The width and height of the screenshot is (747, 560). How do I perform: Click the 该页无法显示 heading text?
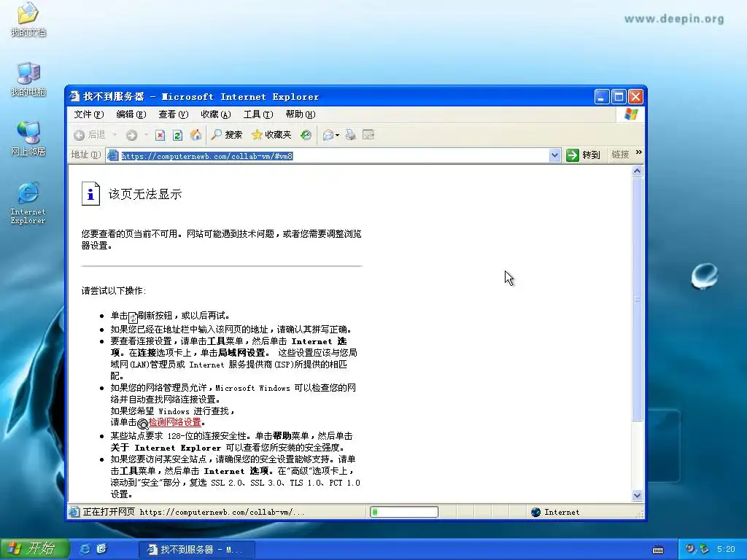(145, 194)
